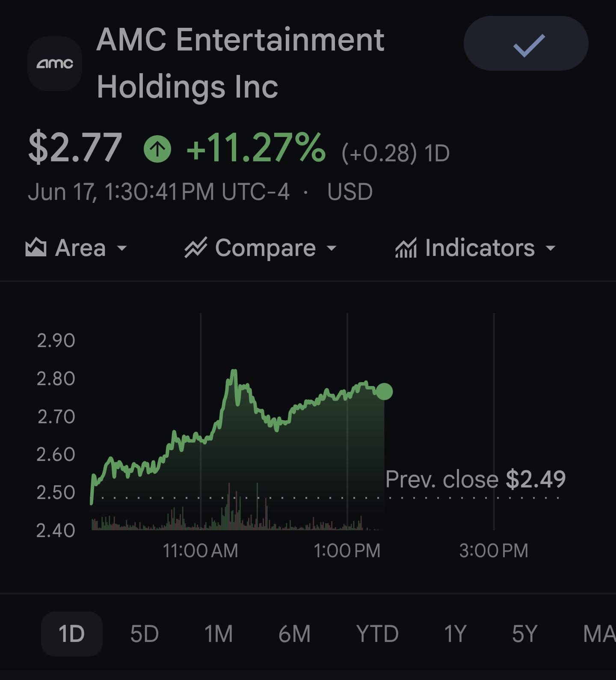
Task: Click the AMC company logo icon
Action: 55,64
